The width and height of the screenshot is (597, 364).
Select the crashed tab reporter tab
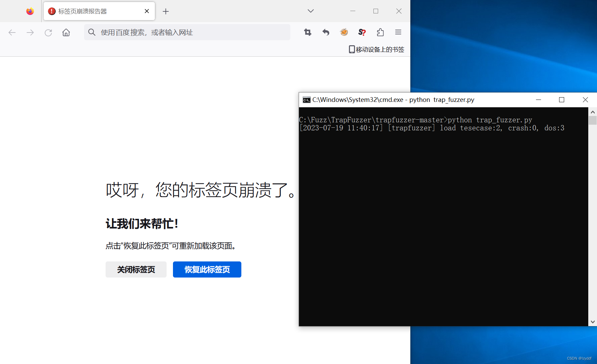[99, 11]
